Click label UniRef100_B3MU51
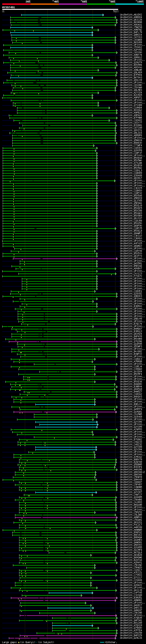The height and width of the screenshot is (644, 146). 131,598
